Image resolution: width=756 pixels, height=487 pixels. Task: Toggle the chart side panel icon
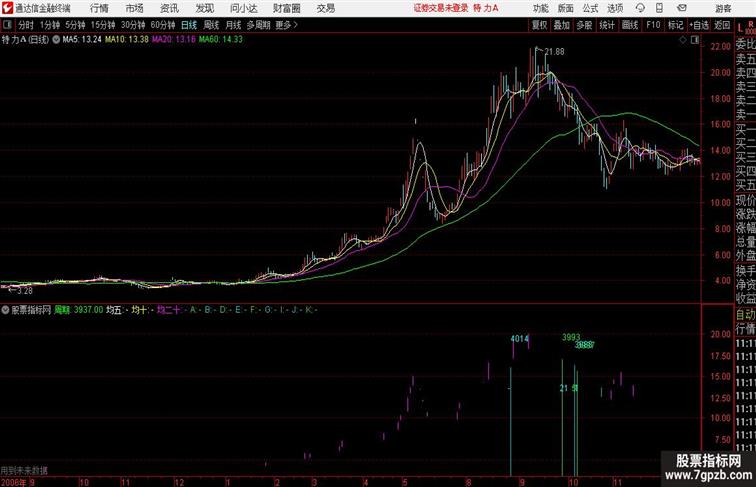695,41
